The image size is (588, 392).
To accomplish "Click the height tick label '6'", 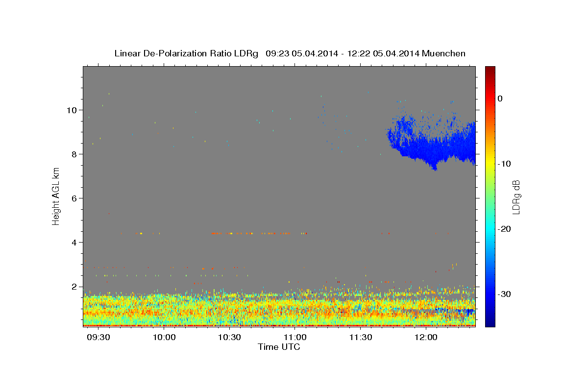I will coord(74,198).
